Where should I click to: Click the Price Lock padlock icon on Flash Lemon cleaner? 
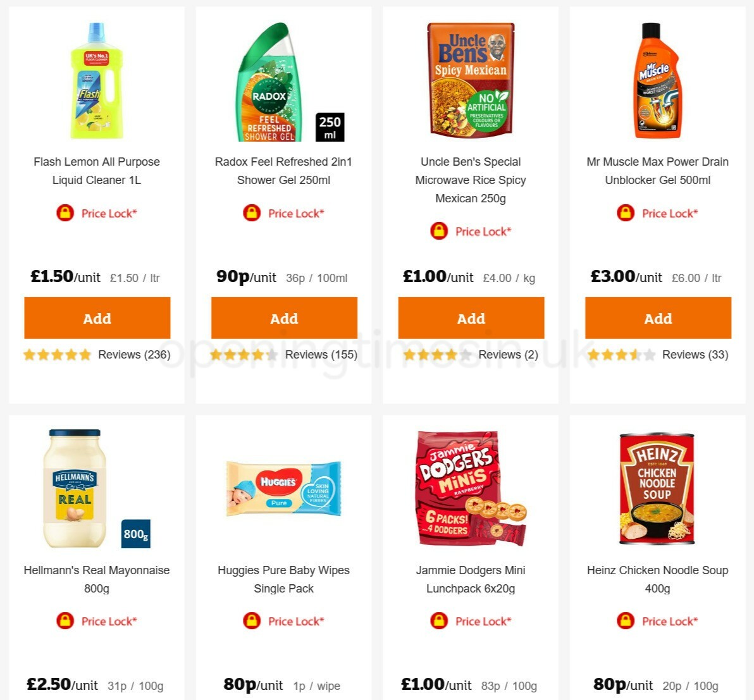click(x=66, y=213)
